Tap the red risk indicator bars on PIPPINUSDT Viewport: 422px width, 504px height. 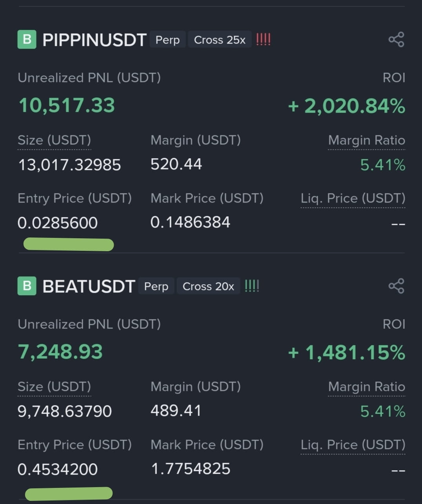pos(263,40)
